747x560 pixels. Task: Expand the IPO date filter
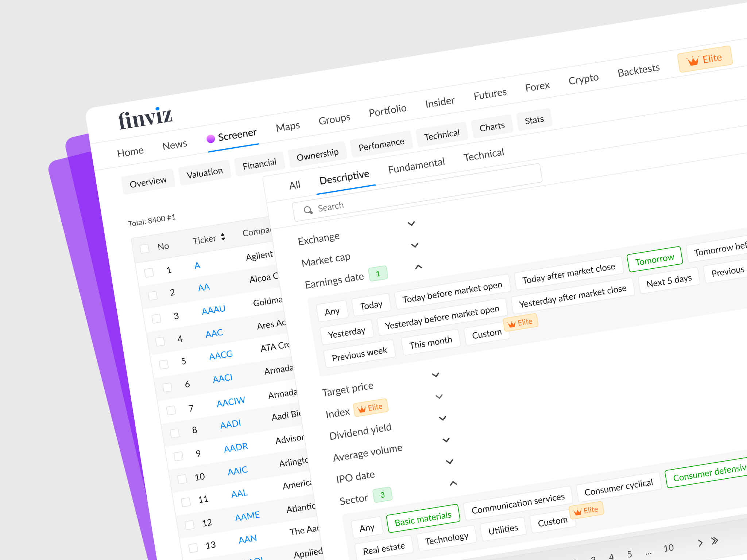450,462
